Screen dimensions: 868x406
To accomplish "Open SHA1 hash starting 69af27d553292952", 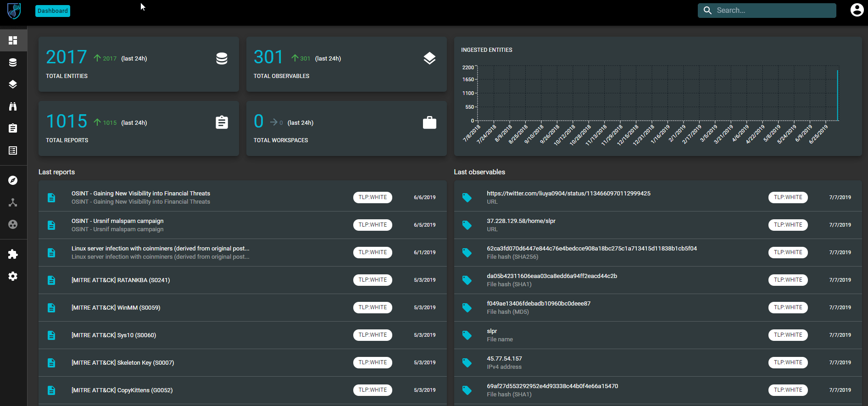I will coord(658,390).
